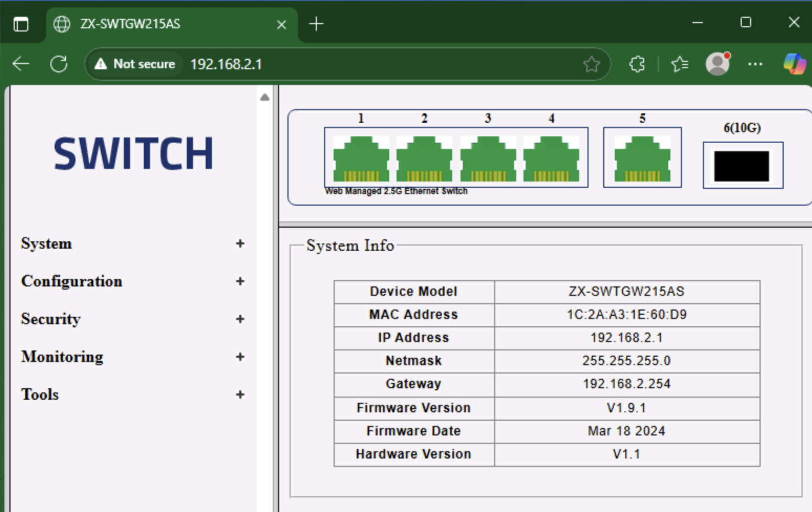Viewport: 812px width, 512px height.
Task: Click the port 5 Ethernet jack icon
Action: tap(642, 158)
